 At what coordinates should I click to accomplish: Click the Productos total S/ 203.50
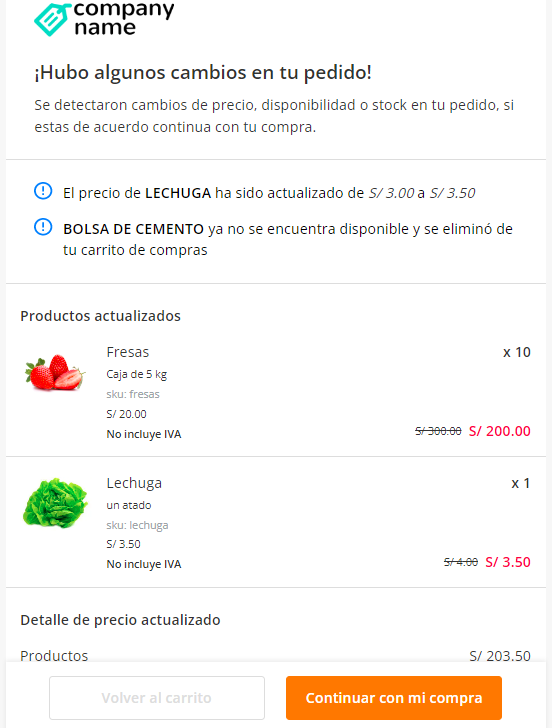tap(500, 656)
